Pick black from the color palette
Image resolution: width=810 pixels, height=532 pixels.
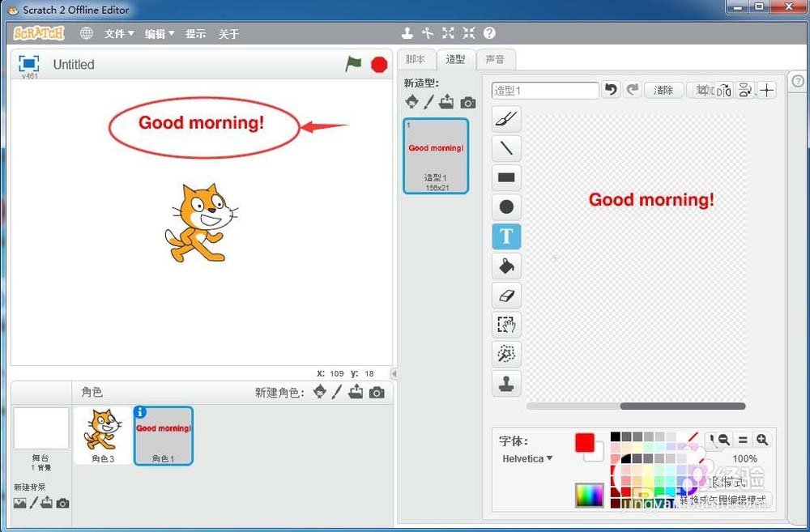coord(616,437)
